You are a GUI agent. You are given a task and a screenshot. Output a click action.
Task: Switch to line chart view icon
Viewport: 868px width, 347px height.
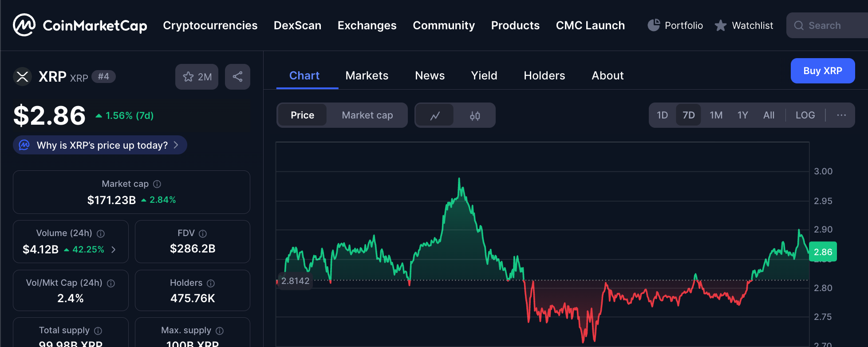coord(435,115)
